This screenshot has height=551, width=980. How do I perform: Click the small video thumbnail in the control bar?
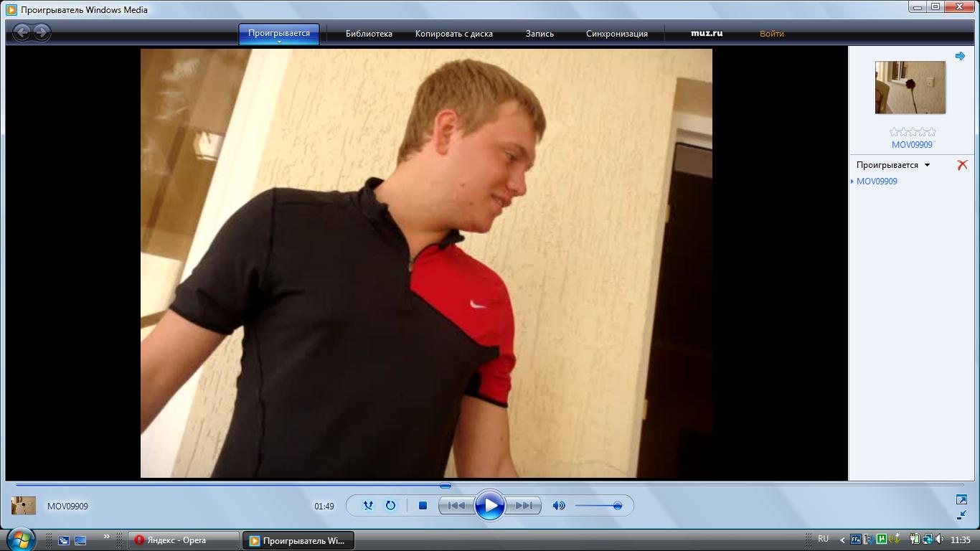pyautogui.click(x=24, y=506)
